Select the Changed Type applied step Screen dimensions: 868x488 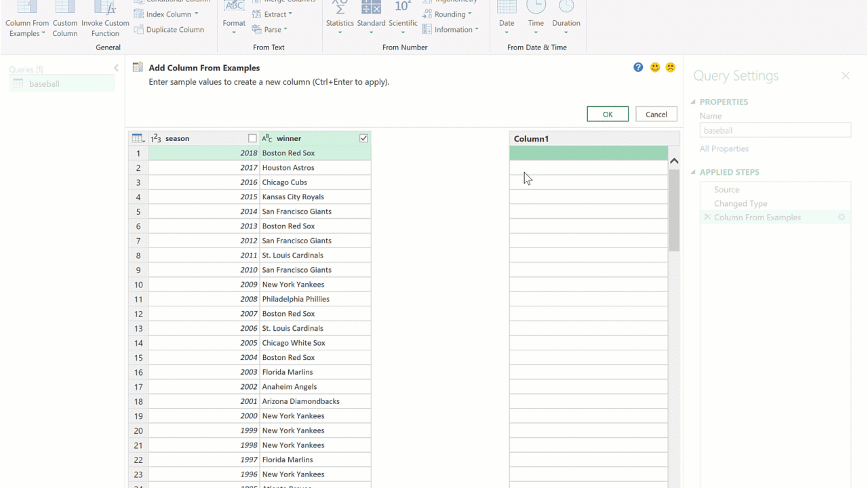pyautogui.click(x=741, y=203)
